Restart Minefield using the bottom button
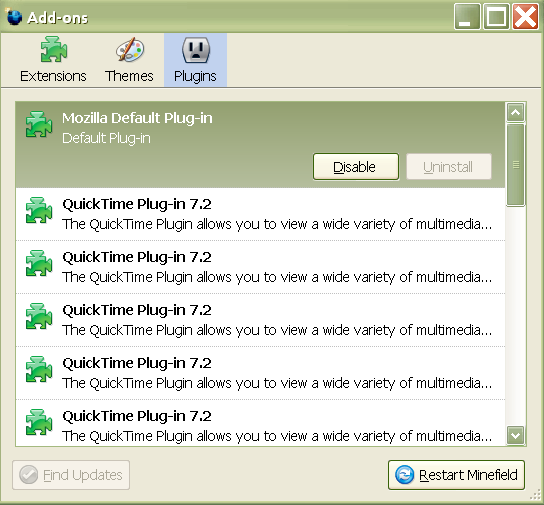The width and height of the screenshot is (544, 505). coord(456,475)
